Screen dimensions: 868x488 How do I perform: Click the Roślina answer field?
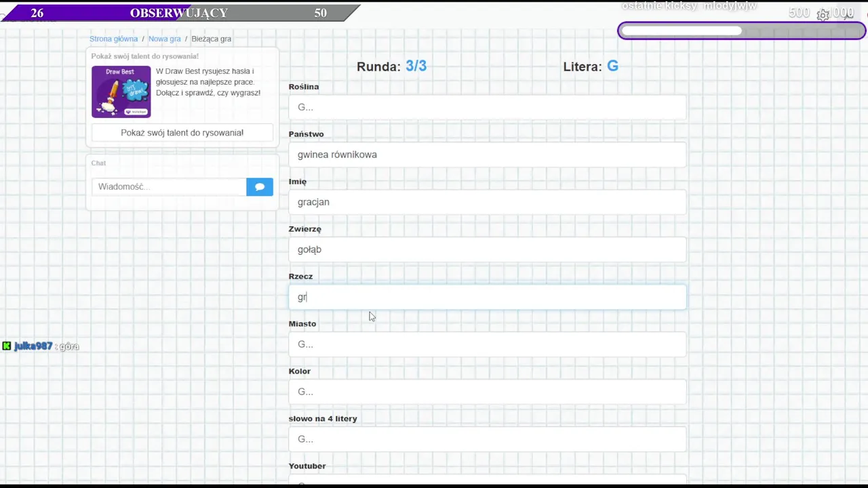point(488,107)
